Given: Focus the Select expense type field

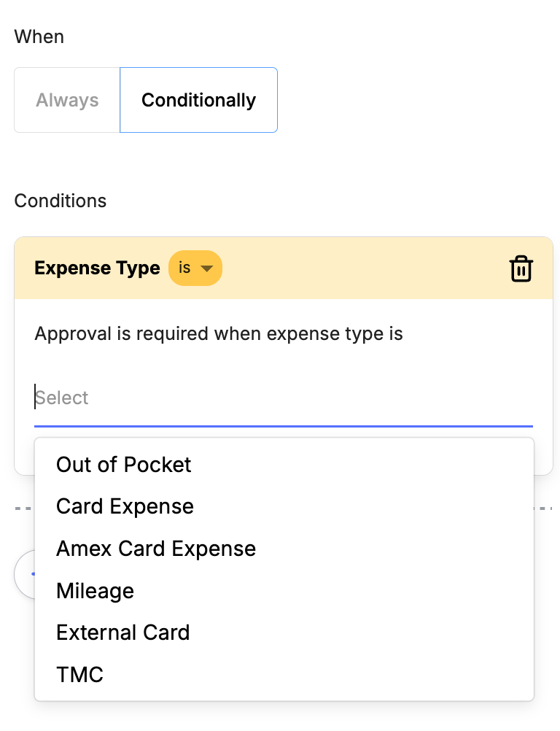Looking at the screenshot, I should tap(283, 398).
